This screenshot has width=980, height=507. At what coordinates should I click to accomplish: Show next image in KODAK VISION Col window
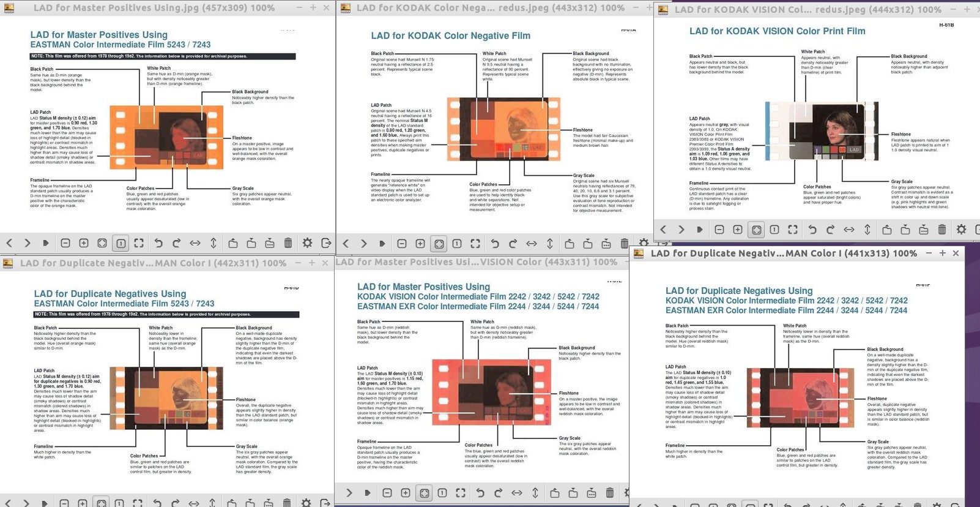681,230
